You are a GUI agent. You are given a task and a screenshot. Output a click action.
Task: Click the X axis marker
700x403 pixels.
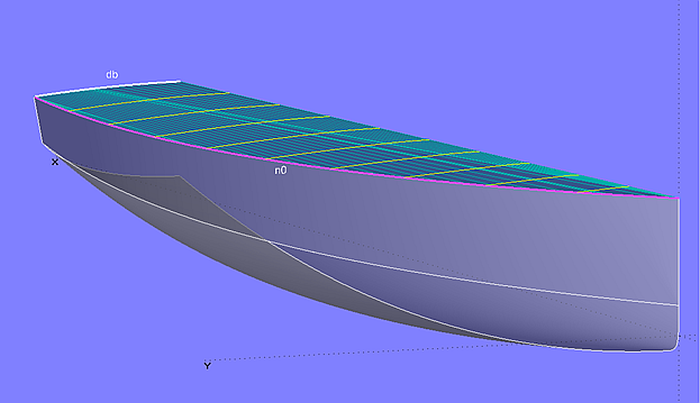pyautogui.click(x=55, y=161)
